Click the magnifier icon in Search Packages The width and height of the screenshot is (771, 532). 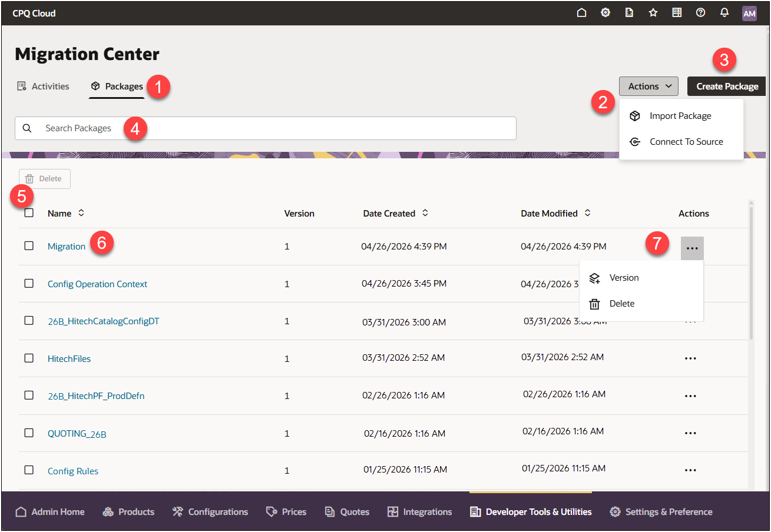point(27,128)
